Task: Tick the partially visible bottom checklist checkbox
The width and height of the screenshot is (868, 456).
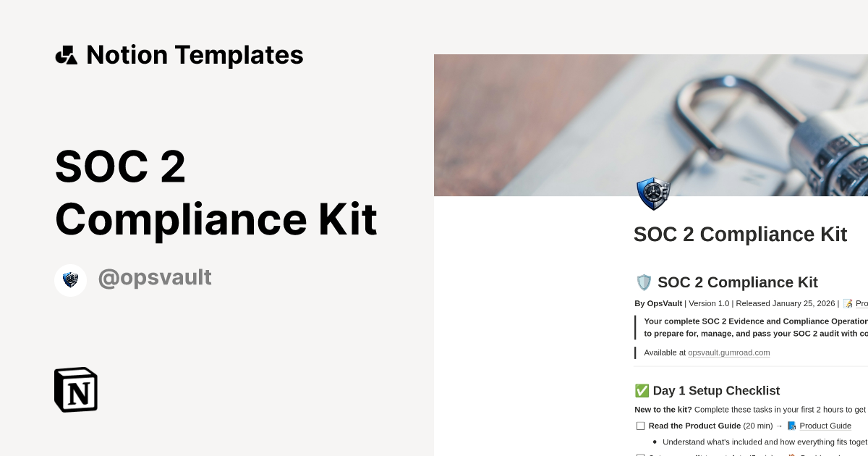Action: [640, 455]
